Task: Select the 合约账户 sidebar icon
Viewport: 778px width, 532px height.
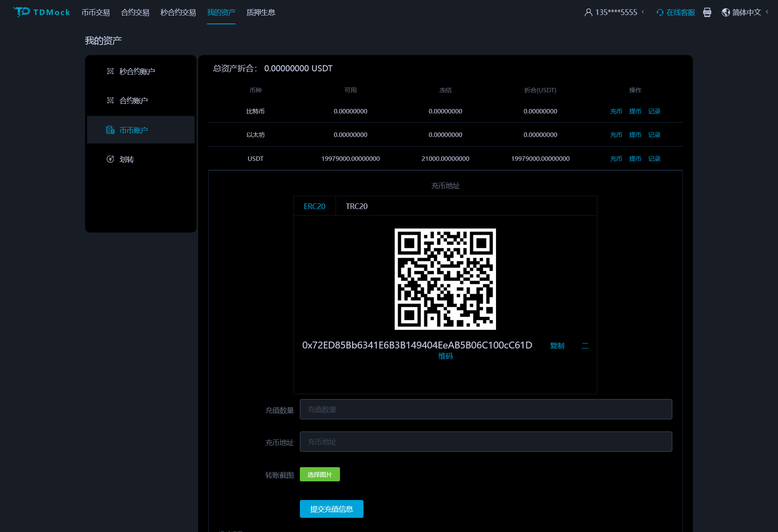Action: pyautogui.click(x=110, y=100)
